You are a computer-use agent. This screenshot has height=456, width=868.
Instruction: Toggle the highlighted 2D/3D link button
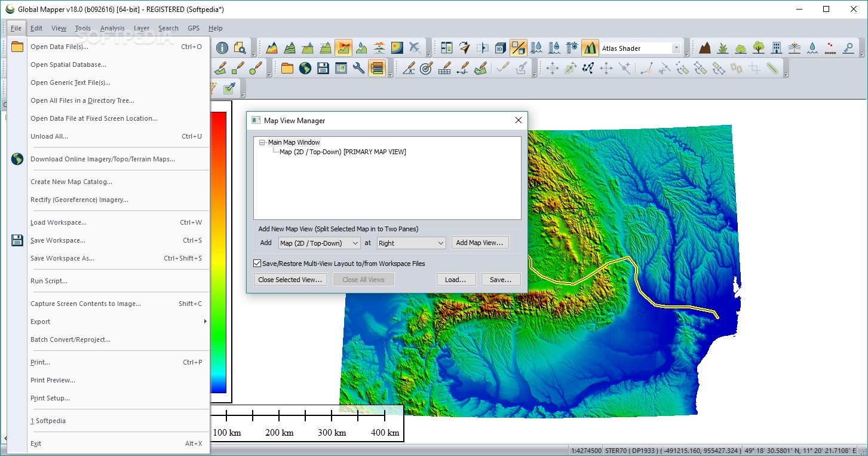[519, 48]
